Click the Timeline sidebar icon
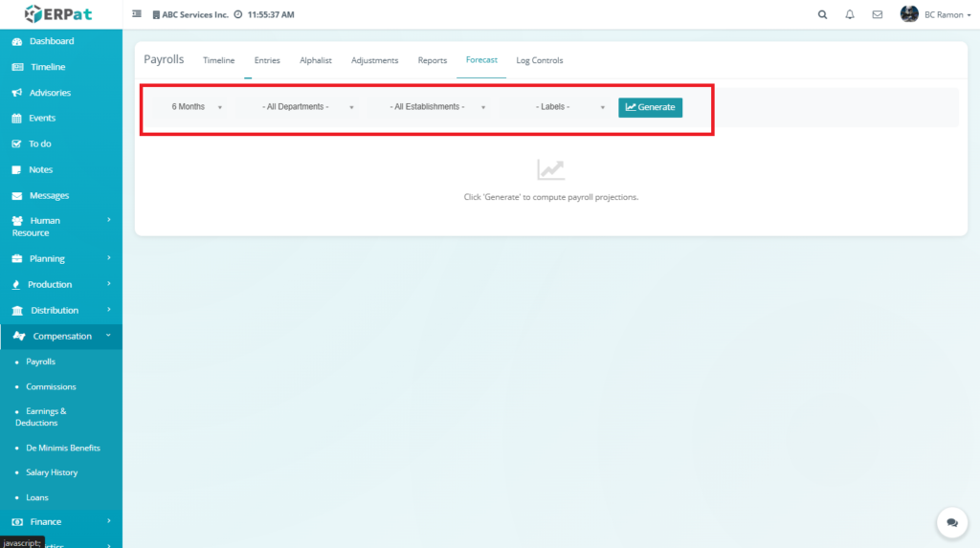This screenshot has width=980, height=548. [17, 67]
